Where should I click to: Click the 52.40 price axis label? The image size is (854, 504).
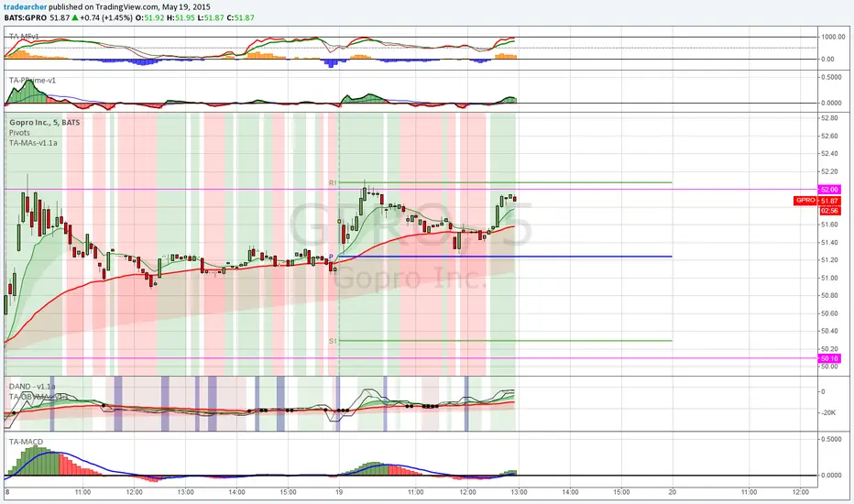pyautogui.click(x=829, y=154)
